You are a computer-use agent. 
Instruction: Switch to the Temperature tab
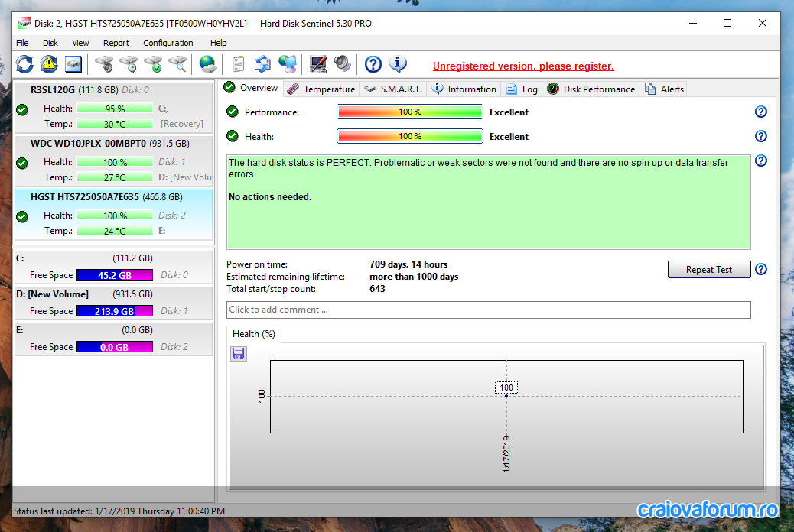point(321,89)
